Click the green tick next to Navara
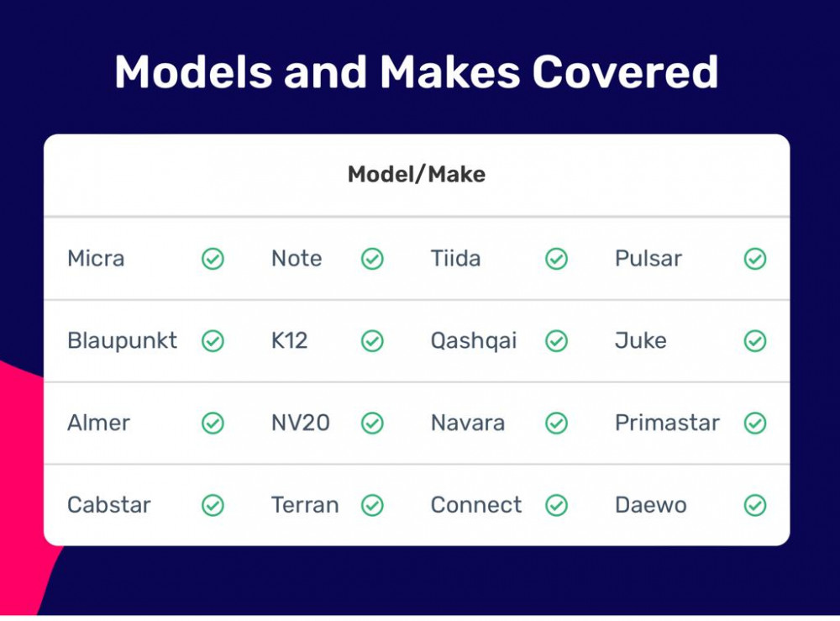Viewport: 840px width, 621px height. pos(557,424)
